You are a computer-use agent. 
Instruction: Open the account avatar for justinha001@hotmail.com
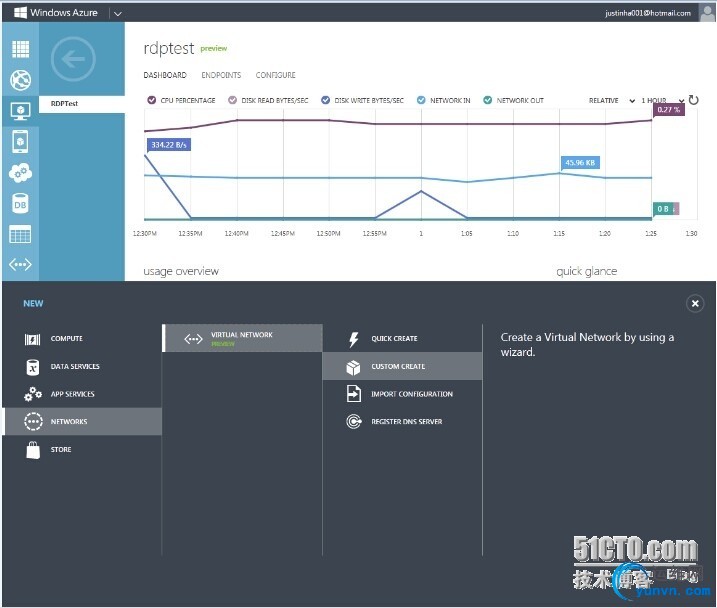707,12
